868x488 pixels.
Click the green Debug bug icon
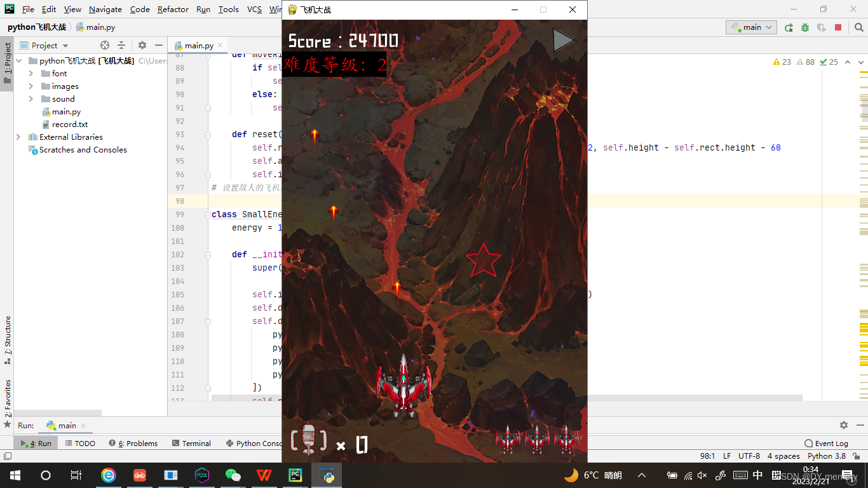(x=805, y=27)
